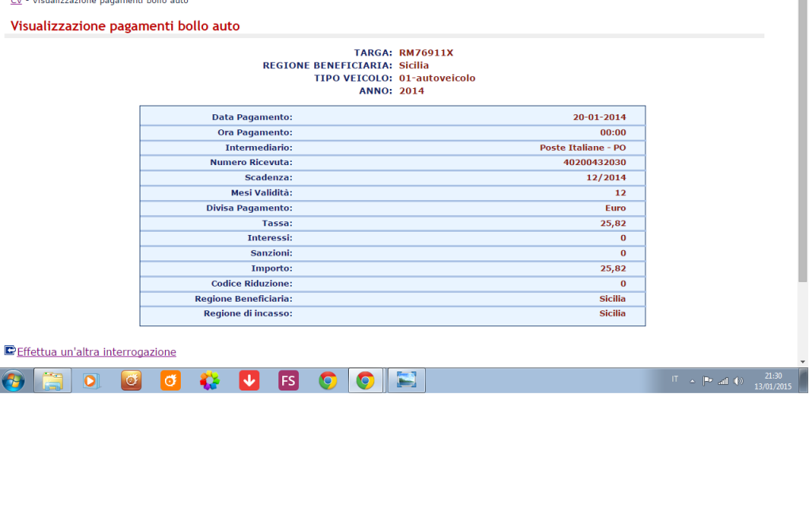The height and width of the screenshot is (508, 812).
Task: Open Action Center flag icon
Action: pyautogui.click(x=707, y=381)
